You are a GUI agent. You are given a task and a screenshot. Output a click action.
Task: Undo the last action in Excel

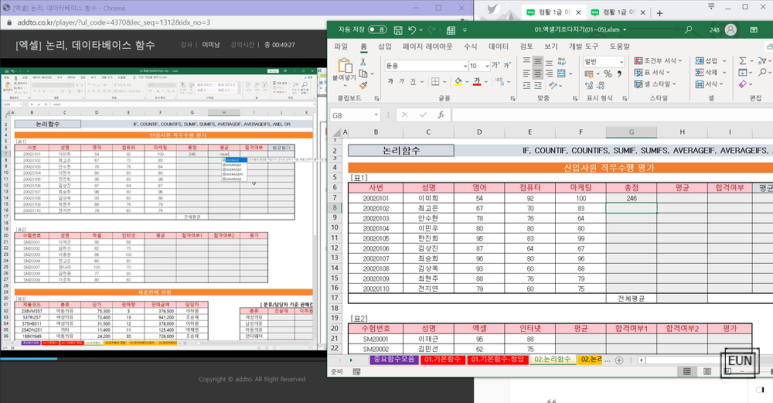pos(413,30)
